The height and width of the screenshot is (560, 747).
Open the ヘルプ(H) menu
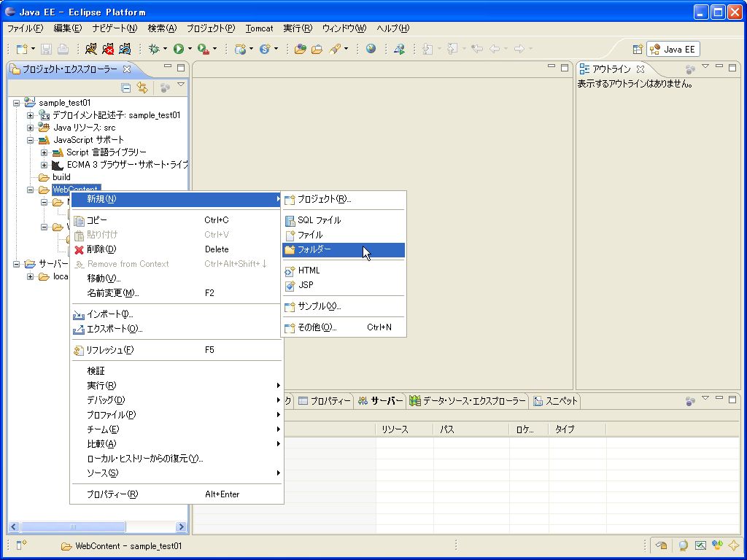click(x=393, y=28)
